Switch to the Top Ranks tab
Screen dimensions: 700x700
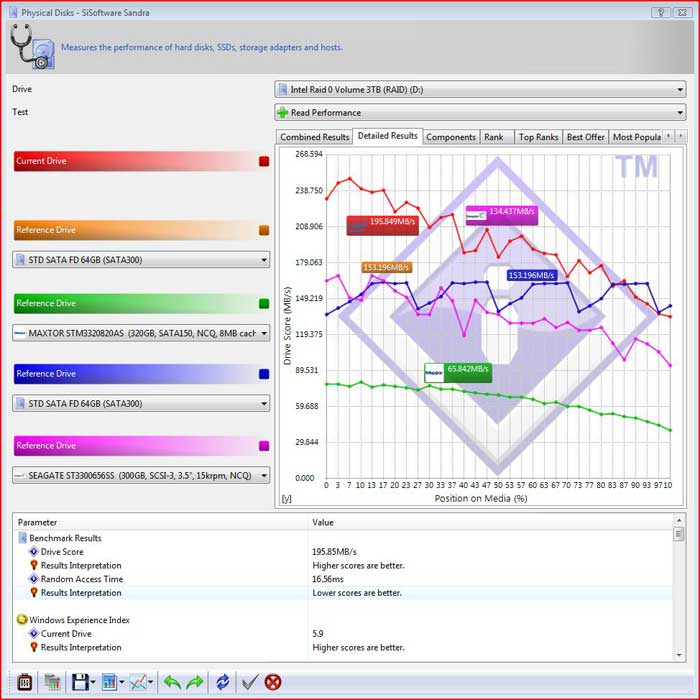[x=538, y=137]
